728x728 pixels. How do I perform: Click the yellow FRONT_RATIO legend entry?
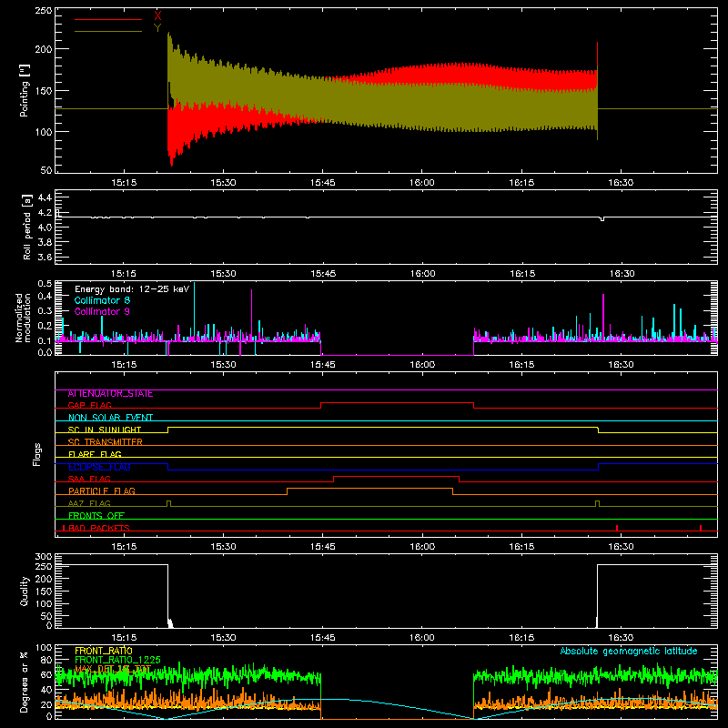pyautogui.click(x=104, y=651)
